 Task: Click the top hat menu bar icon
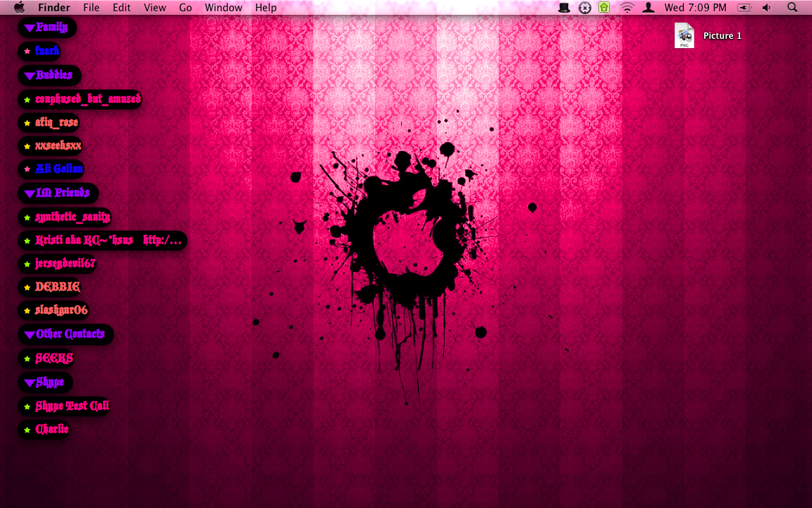[564, 7]
